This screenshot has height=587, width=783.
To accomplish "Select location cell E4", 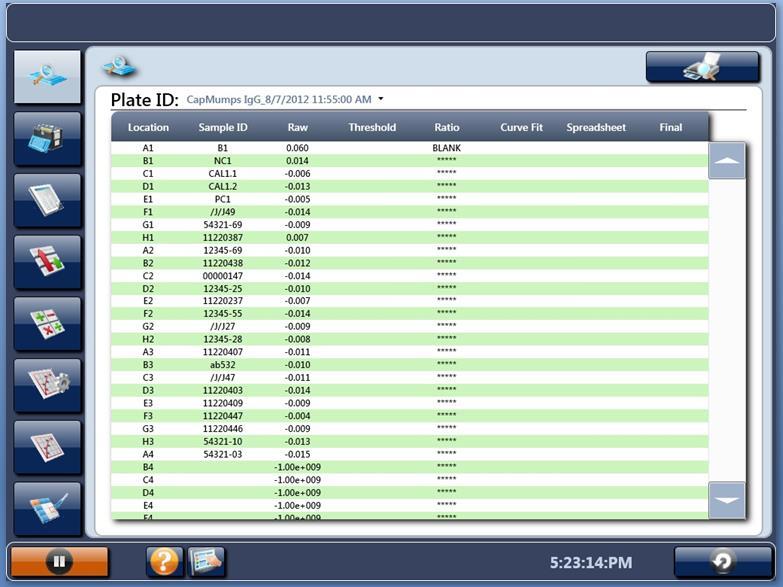I will 148,506.
